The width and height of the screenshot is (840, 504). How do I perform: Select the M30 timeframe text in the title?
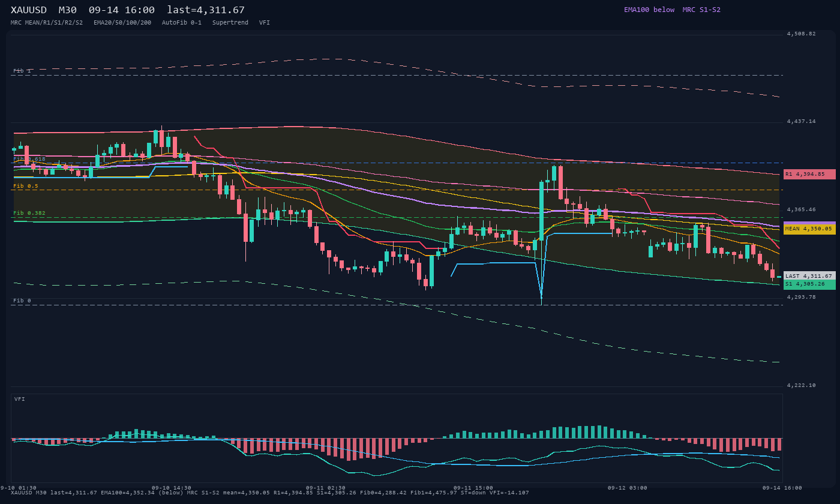68,10
